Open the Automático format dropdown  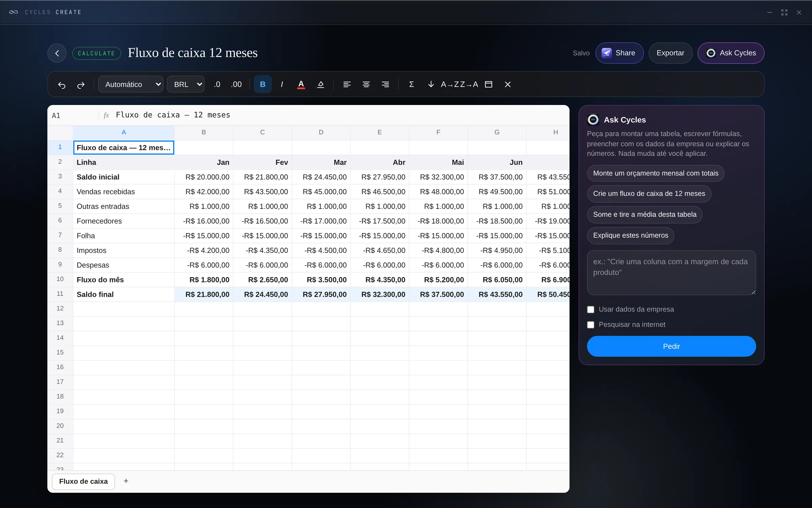pyautogui.click(x=131, y=84)
